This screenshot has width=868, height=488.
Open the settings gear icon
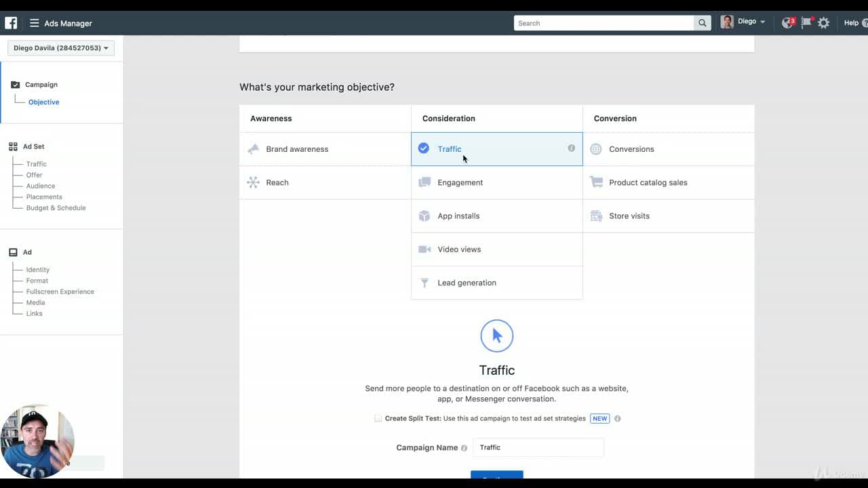[x=823, y=23]
